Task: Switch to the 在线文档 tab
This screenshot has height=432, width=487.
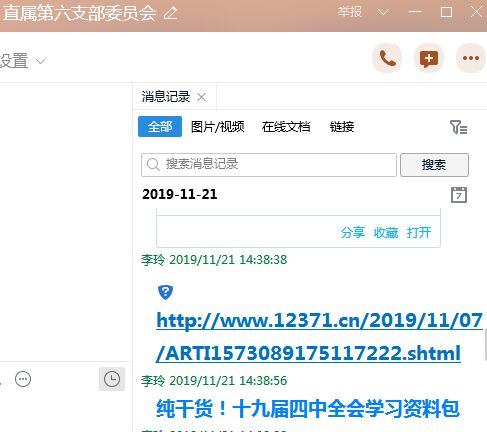Action: click(286, 127)
